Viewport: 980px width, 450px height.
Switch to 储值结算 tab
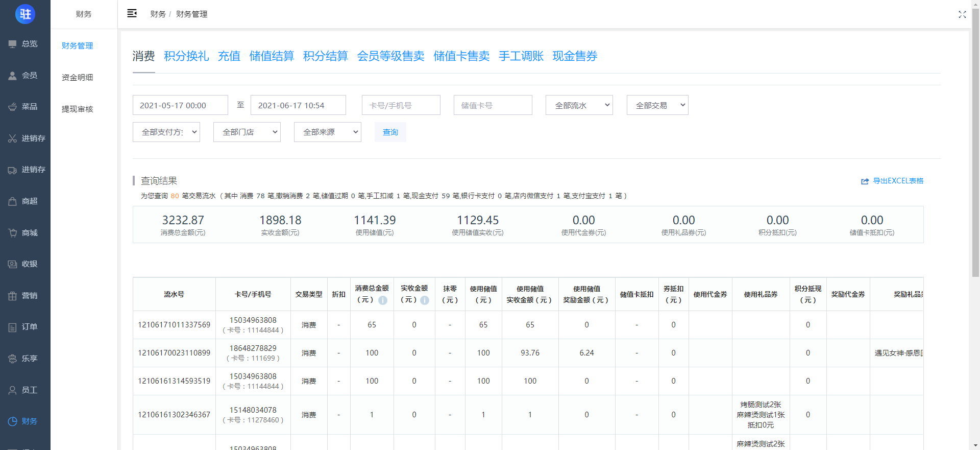click(272, 56)
